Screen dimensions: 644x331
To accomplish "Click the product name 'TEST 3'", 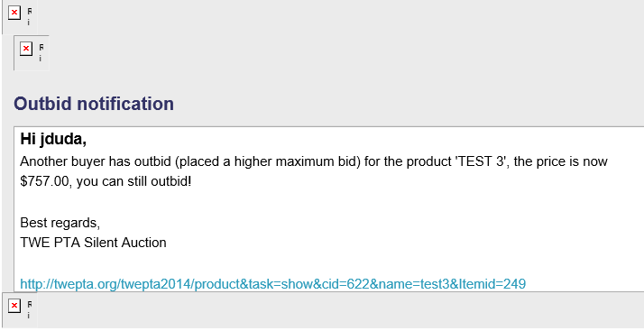I will (x=481, y=161).
